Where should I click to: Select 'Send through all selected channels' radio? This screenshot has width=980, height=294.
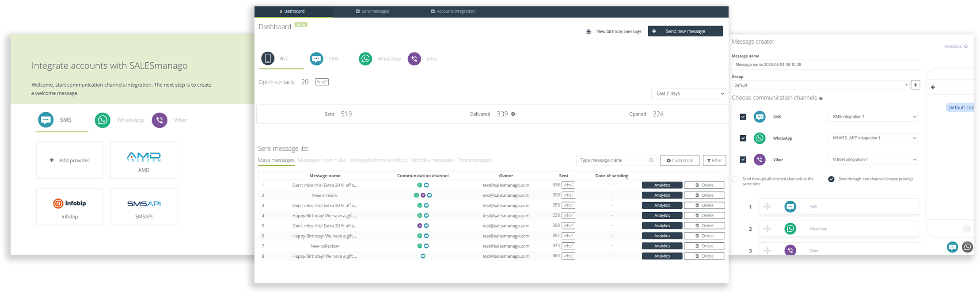tap(735, 179)
